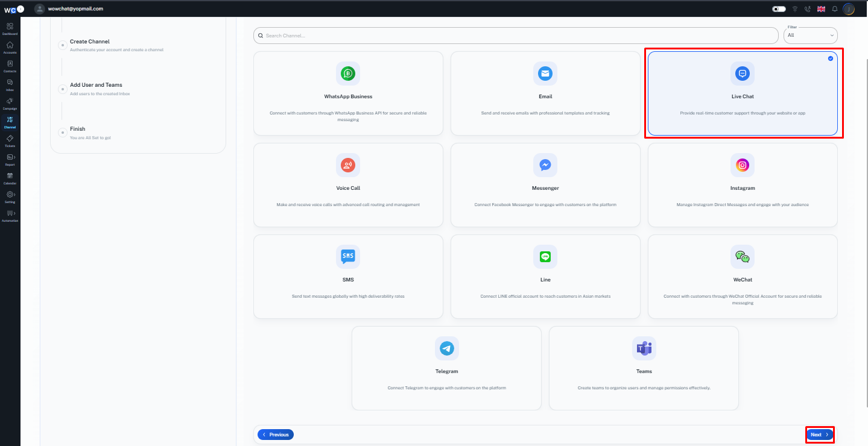Select the Instagram channel card
The height and width of the screenshot is (446, 868).
point(743,185)
